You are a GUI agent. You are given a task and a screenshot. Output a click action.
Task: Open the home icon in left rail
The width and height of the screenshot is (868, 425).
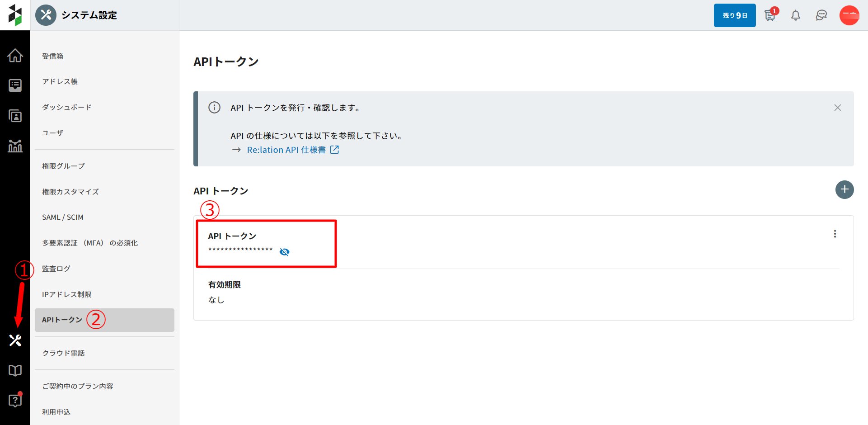pos(15,55)
